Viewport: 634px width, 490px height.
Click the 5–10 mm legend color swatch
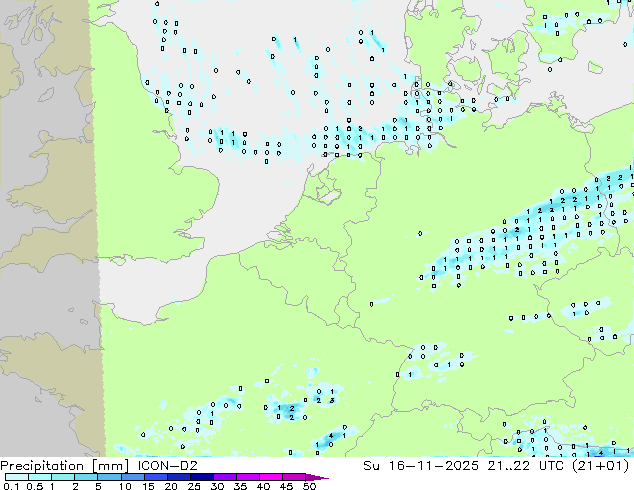click(x=109, y=477)
